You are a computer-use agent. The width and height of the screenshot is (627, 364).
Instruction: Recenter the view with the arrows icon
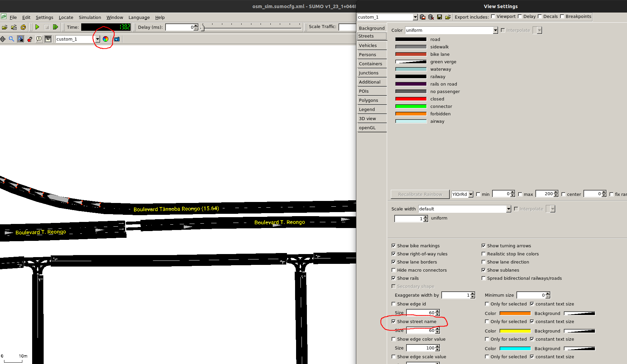tap(3, 39)
